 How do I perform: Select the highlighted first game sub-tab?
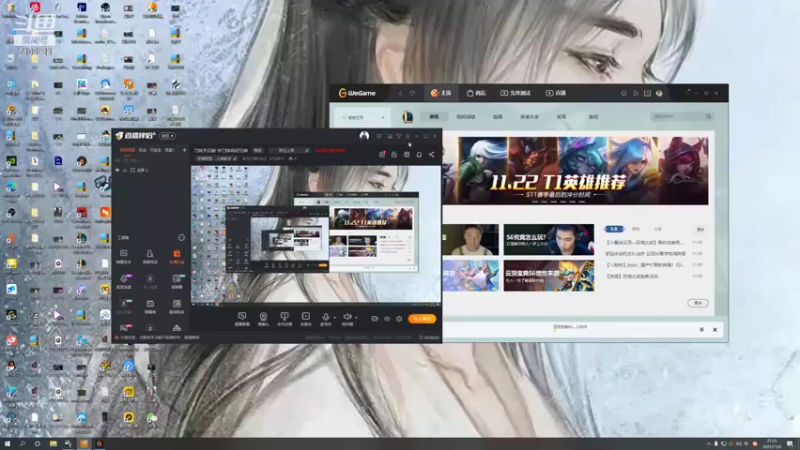434,117
